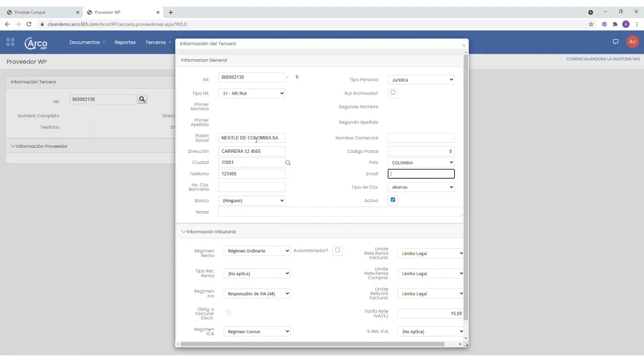Open the Reportes menu
This screenshot has width=644, height=362.
tap(125, 42)
